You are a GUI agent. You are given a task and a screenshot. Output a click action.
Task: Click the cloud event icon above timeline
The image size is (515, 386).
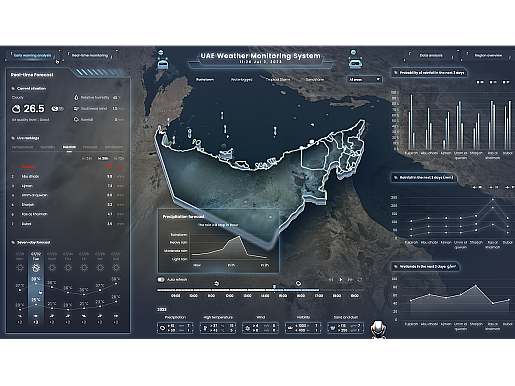coord(298,283)
